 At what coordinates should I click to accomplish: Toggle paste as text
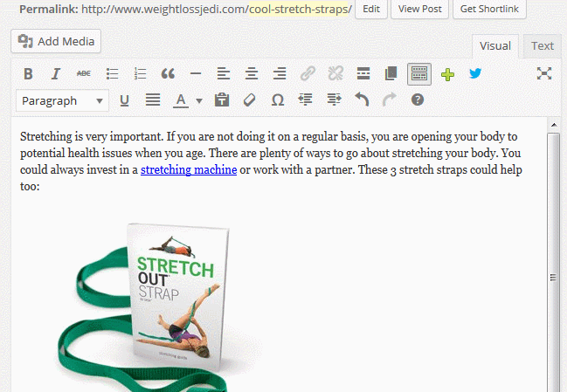click(222, 100)
